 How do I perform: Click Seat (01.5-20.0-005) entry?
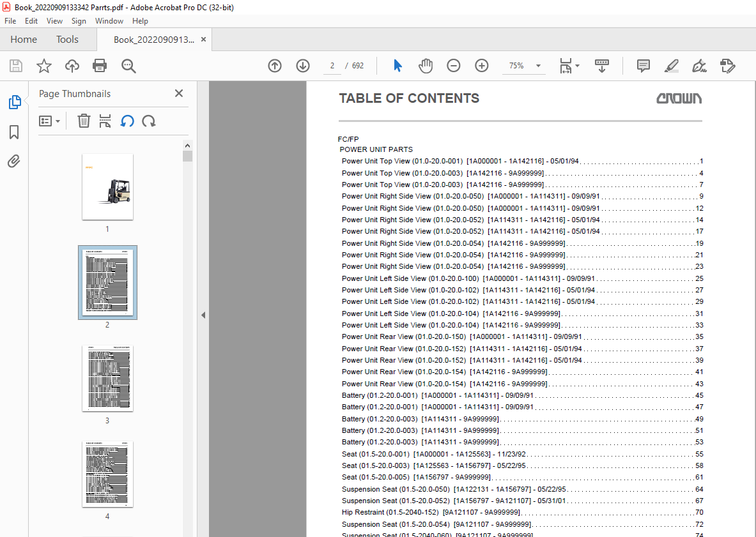[523, 477]
